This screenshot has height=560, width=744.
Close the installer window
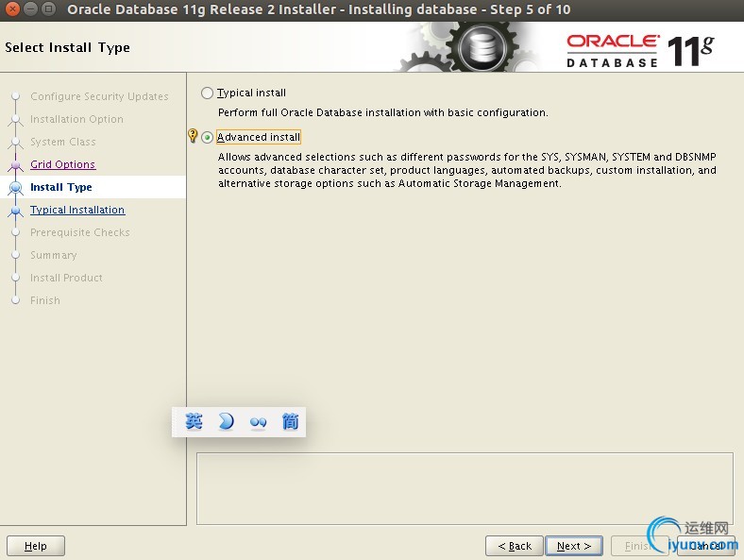[13, 9]
